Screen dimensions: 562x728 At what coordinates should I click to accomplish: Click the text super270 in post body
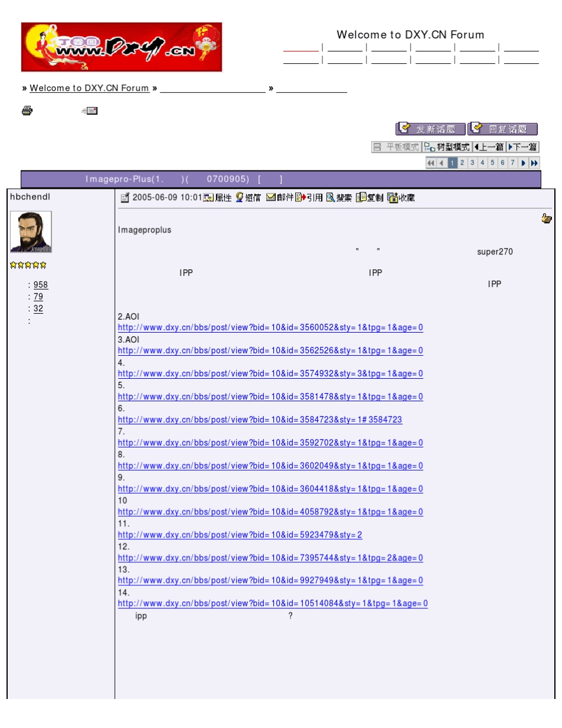click(495, 252)
